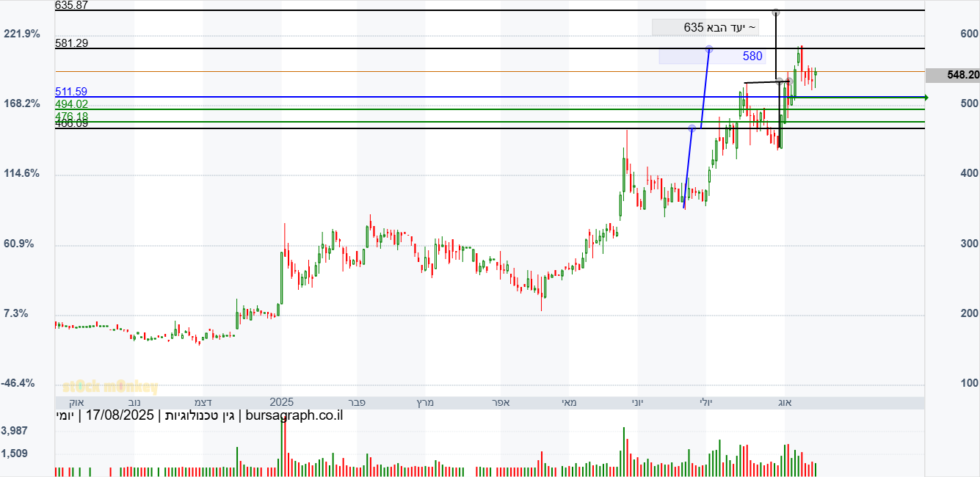The image size is (980, 477).
Task: Click the 581.29 resistance level label
Action: pyautogui.click(x=71, y=43)
